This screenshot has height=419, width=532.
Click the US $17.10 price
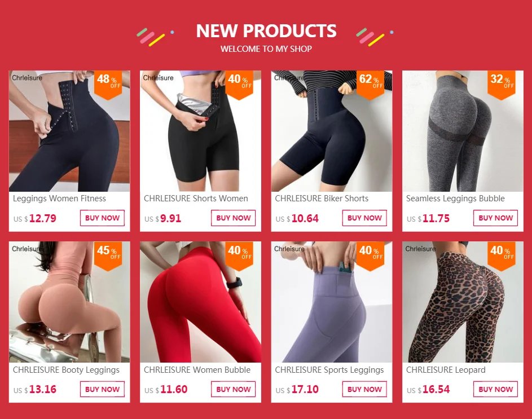297,390
